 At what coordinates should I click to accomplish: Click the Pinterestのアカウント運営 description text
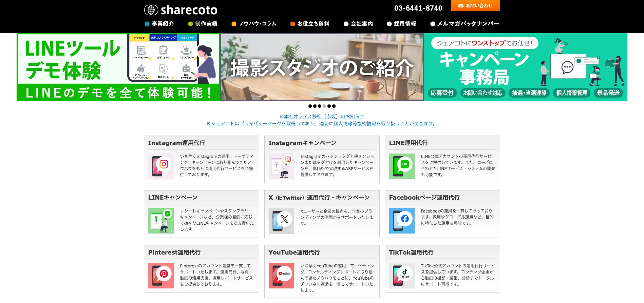[x=216, y=275]
